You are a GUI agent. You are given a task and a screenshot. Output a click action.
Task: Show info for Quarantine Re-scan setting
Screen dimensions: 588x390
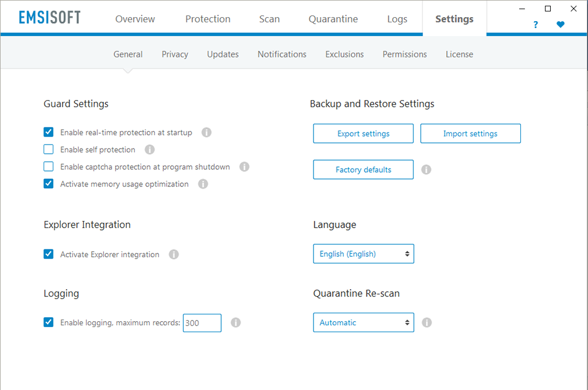[x=427, y=322]
